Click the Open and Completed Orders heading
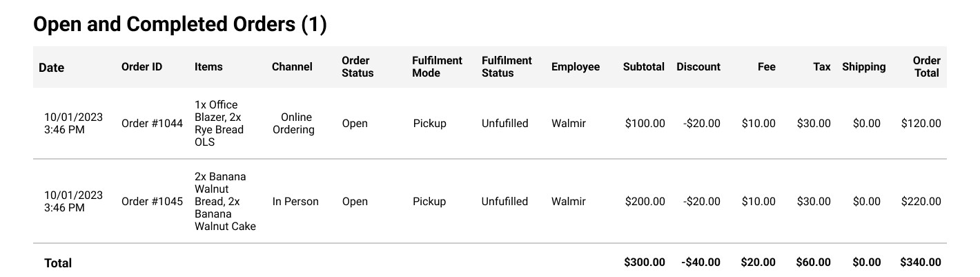Image resolution: width=980 pixels, height=277 pixels. click(x=180, y=25)
